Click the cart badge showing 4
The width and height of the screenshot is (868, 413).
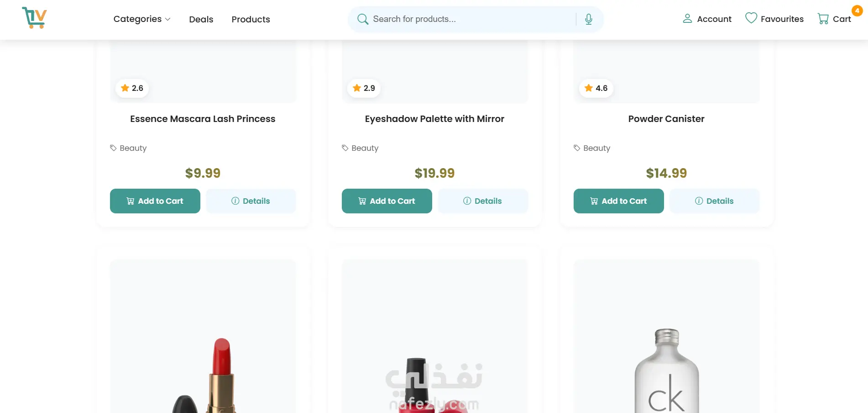click(x=857, y=11)
